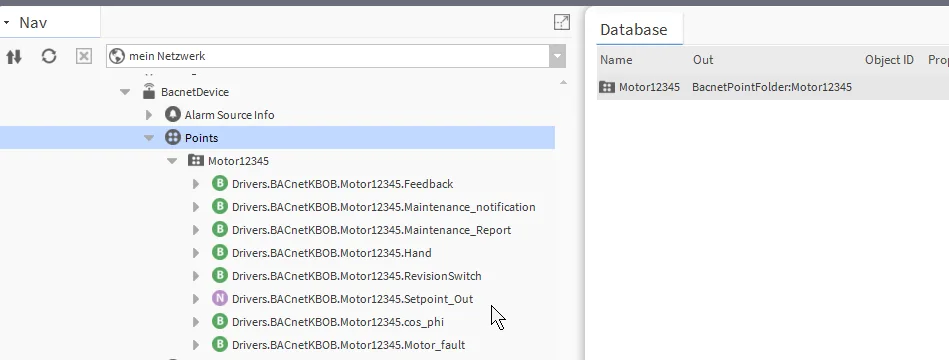
Task: Click the Points circular grid icon
Action: pyautogui.click(x=173, y=137)
